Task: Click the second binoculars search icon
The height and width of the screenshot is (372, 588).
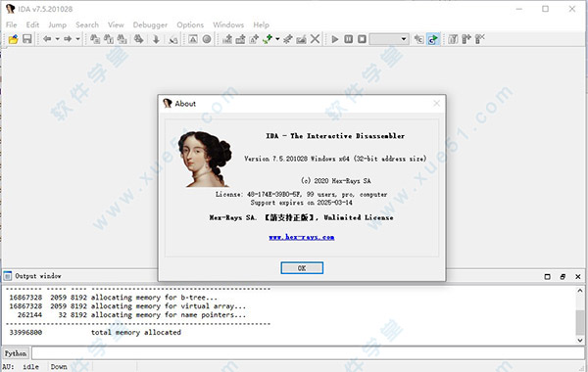Action: 109,39
